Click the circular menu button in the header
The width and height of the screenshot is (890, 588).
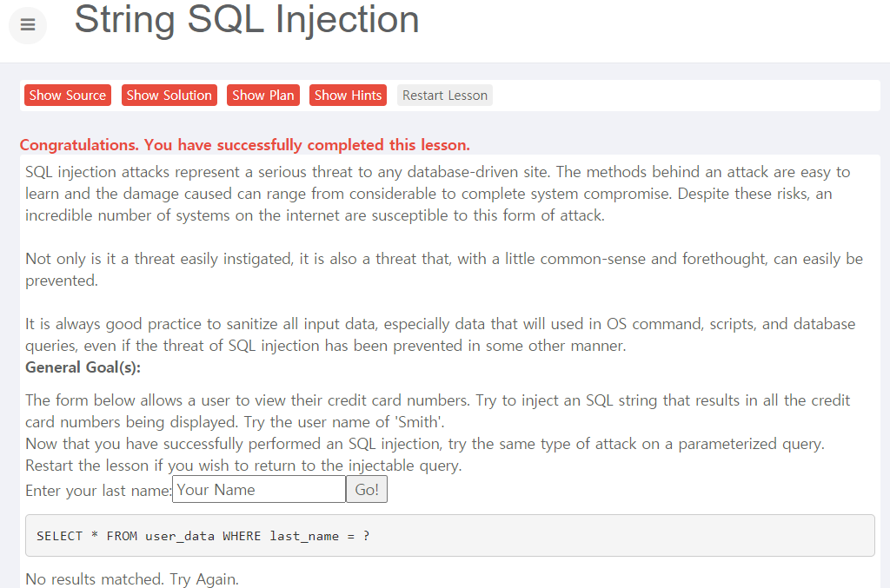(x=27, y=25)
